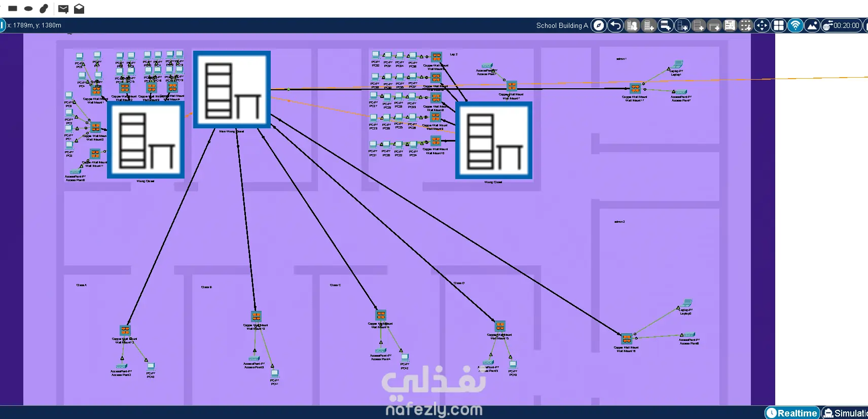The height and width of the screenshot is (419, 868).
Task: Open the right Wiring Closet by Lap 2
Action: [x=494, y=141]
